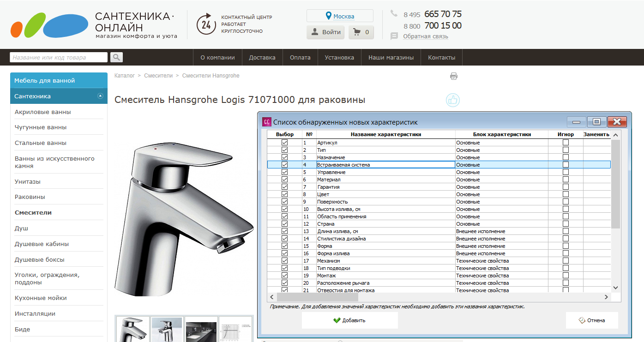644x342 pixels.
Task: Open the Контакты menu item
Action: point(441,58)
